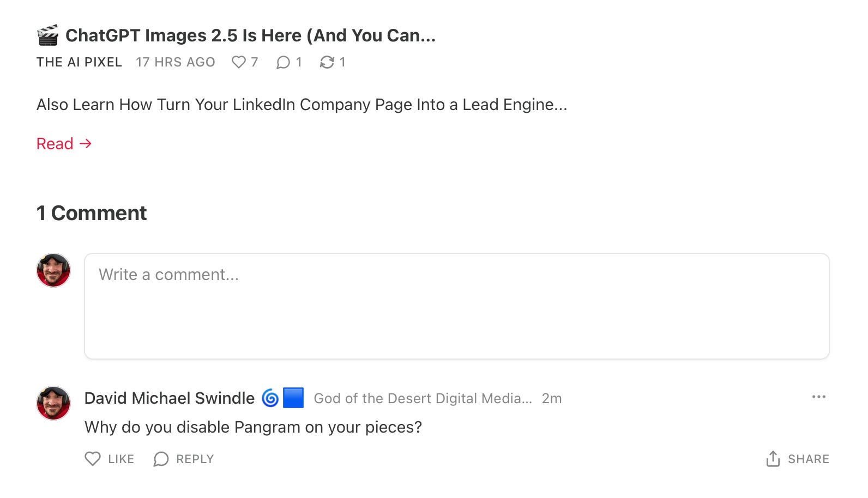The image size is (868, 498).
Task: Click the heart icon under the comment
Action: (x=93, y=459)
